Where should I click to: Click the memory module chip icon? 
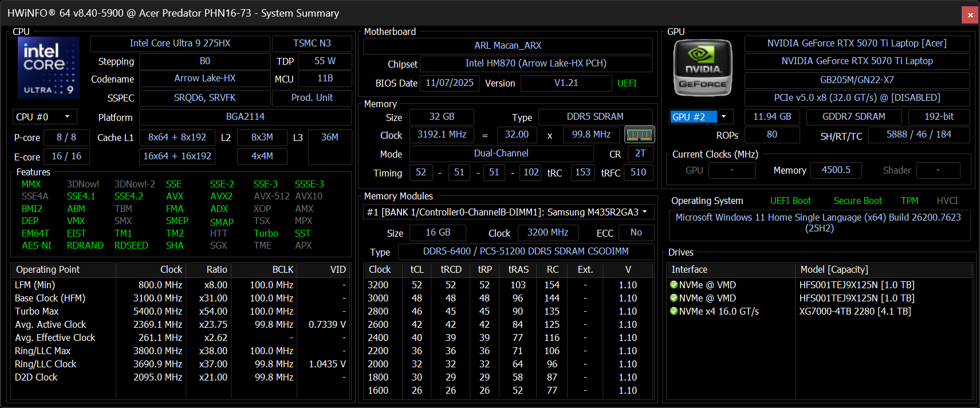pos(639,135)
